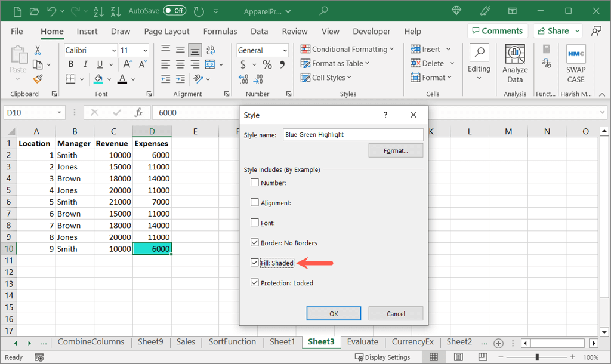The width and height of the screenshot is (611, 364).
Task: Click the Insert Function fx icon
Action: pos(138,112)
